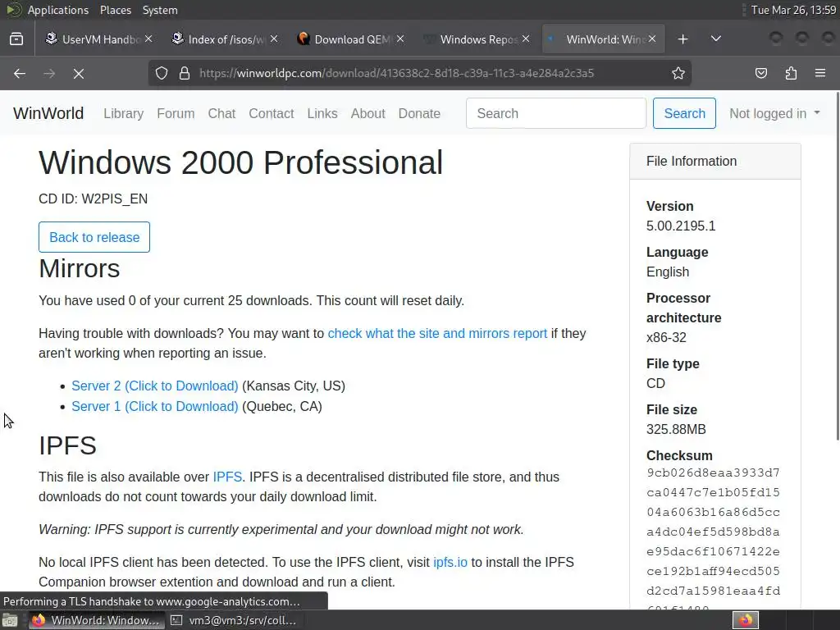Screen dimensions: 840x630
Task: Select the WinWorld Firefox taskbar window
Action: [x=97, y=620]
